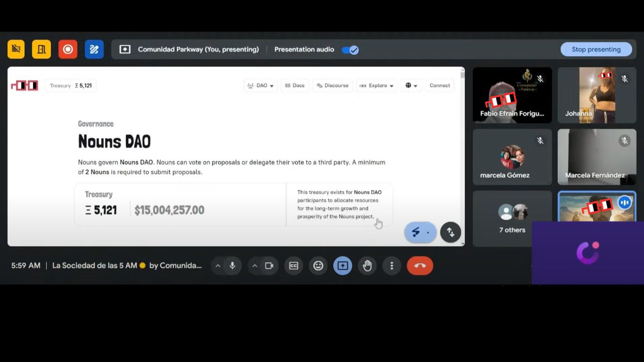Click the muted mic icon on Marcela Fernández tile
This screenshot has height=362, width=644.
point(625,140)
